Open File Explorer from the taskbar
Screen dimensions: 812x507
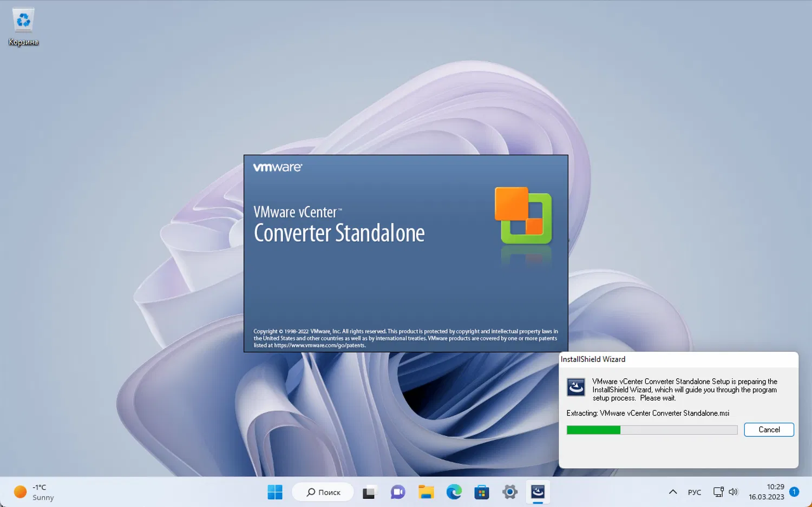click(426, 492)
